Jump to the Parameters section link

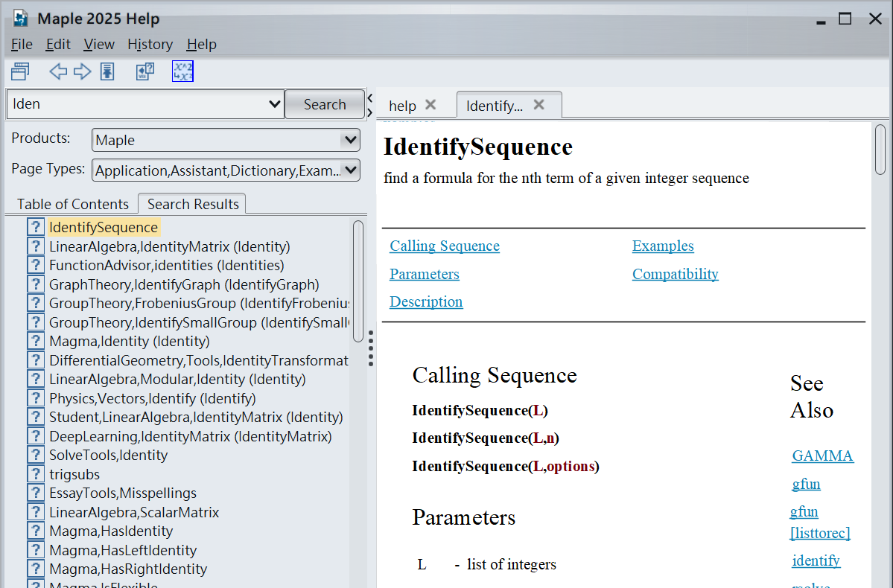coord(425,275)
